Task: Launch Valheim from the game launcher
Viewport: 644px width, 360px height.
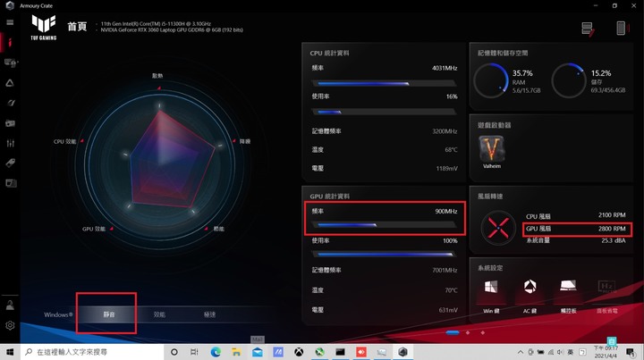Action: [492, 152]
